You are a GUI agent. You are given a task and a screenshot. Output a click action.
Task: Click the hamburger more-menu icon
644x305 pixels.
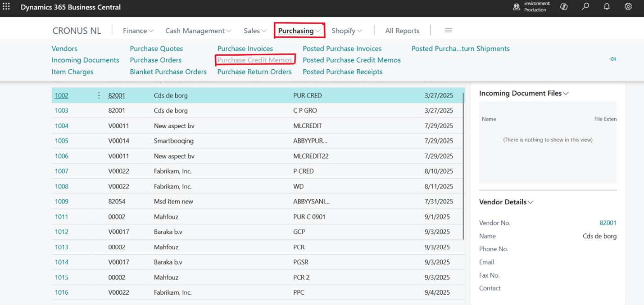(448, 31)
